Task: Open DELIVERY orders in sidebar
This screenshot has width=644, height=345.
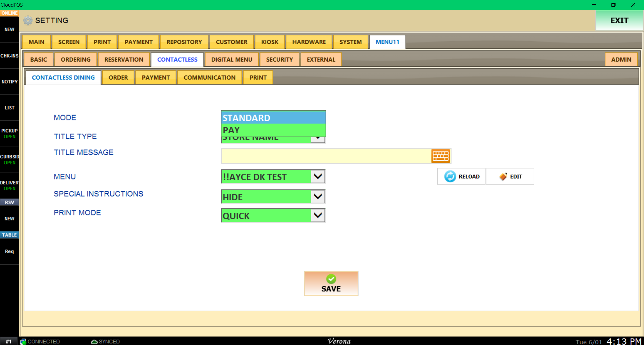Action: pyautogui.click(x=9, y=186)
